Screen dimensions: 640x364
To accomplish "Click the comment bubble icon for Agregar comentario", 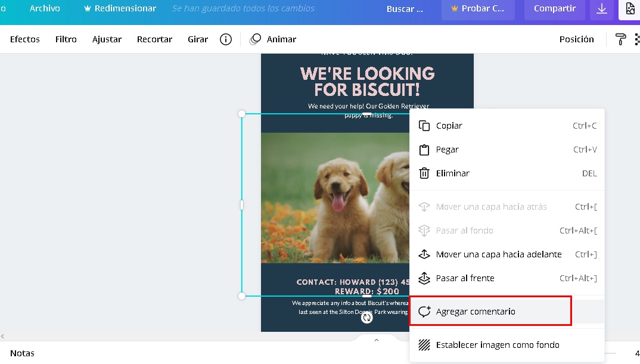I will [x=424, y=310].
